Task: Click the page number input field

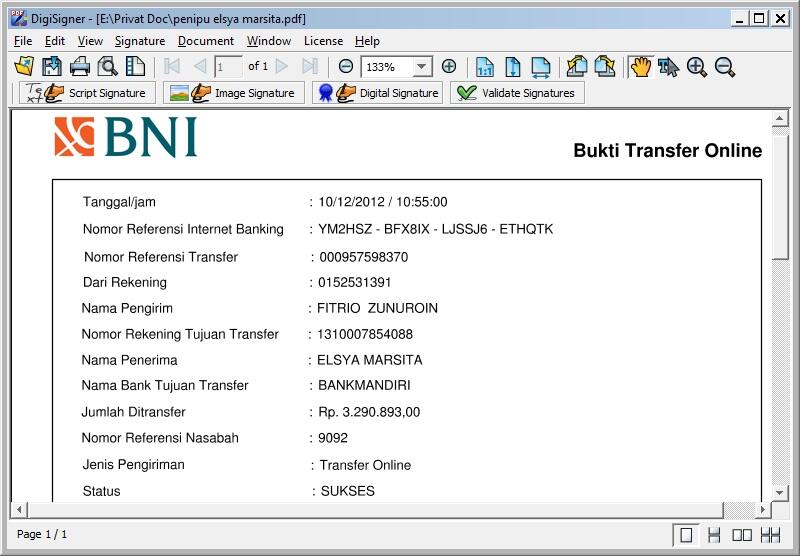Action: coord(228,66)
